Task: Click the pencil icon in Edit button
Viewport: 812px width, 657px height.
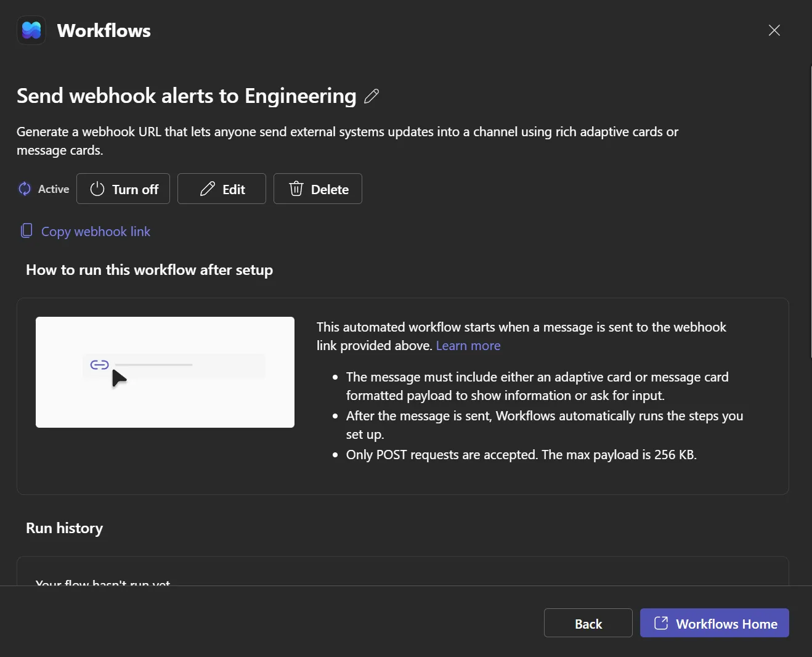Action: click(208, 189)
